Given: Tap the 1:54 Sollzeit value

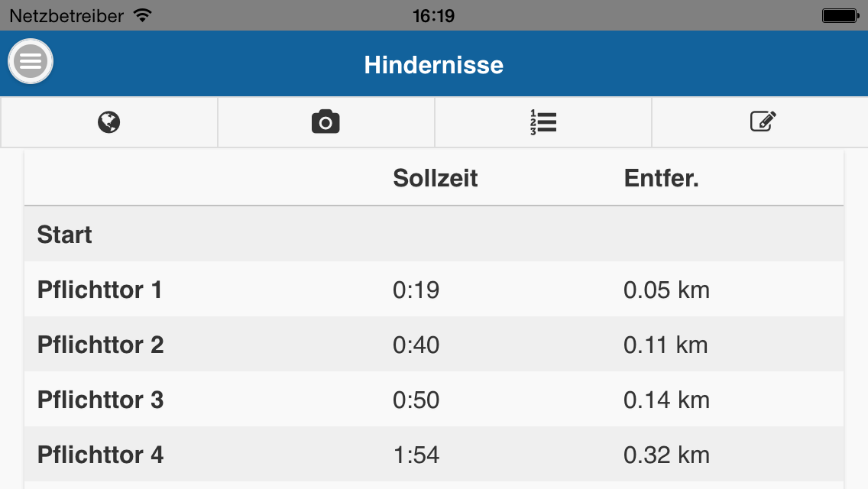Looking at the screenshot, I should pyautogui.click(x=416, y=455).
